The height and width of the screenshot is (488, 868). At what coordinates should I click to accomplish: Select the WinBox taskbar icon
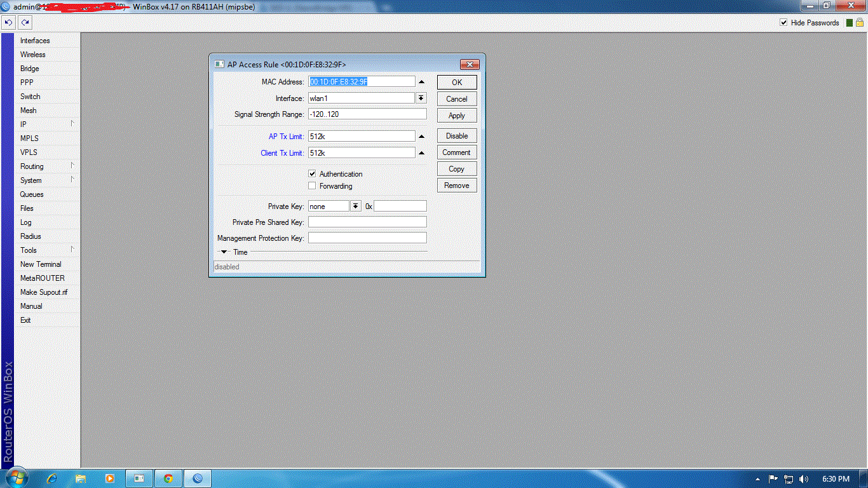[198, 478]
